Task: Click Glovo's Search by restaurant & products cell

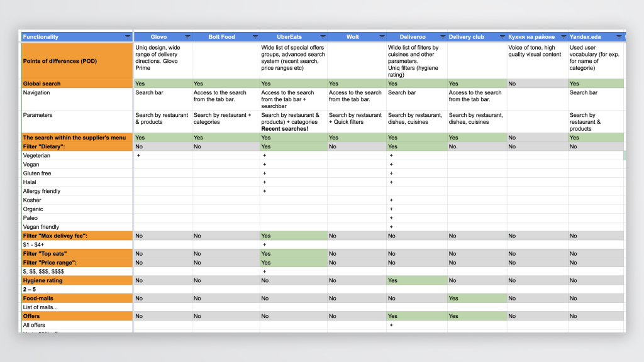Action: click(x=163, y=121)
